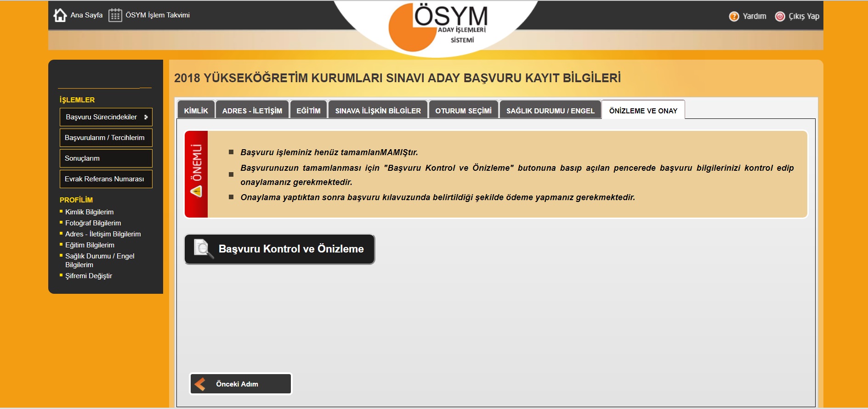868x409 pixels.
Task: Click the PROFİLİM section heading
Action: click(x=76, y=200)
